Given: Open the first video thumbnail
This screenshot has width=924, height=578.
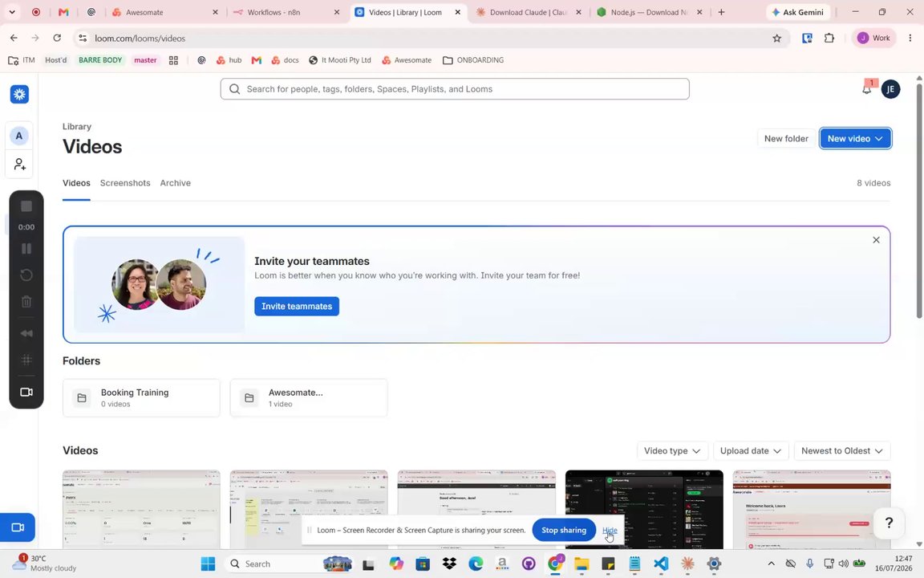Looking at the screenshot, I should (x=141, y=510).
